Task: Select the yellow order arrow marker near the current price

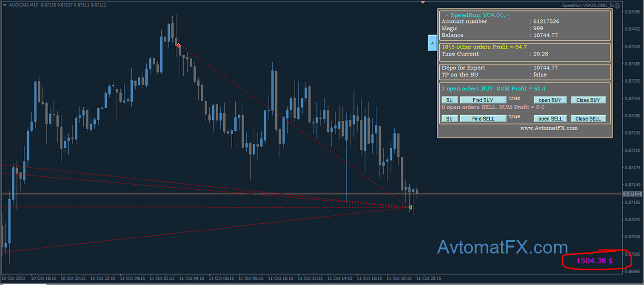Action: (410, 207)
